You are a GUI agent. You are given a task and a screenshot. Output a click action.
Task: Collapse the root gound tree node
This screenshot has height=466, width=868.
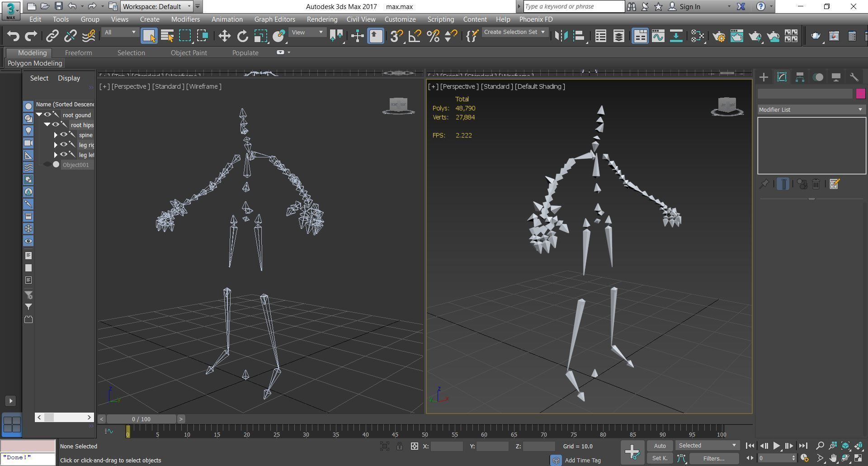coord(39,115)
